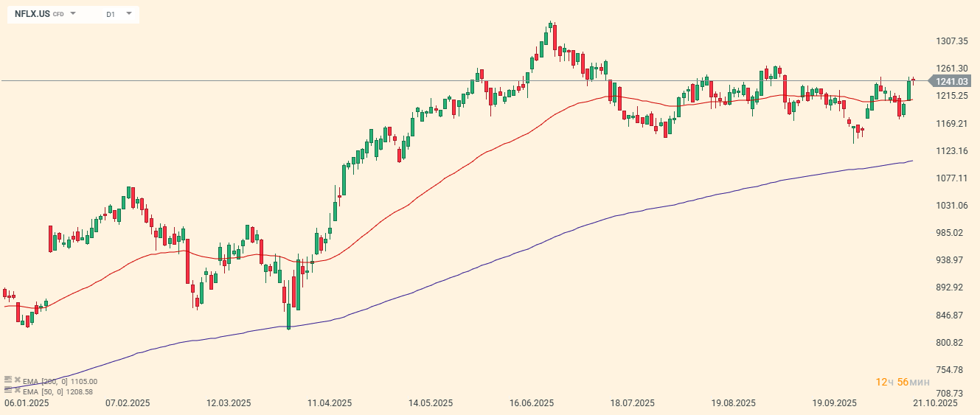Select the 11.04.2025 date on the time axis
Viewport: 980px width, 415px height.
click(330, 403)
